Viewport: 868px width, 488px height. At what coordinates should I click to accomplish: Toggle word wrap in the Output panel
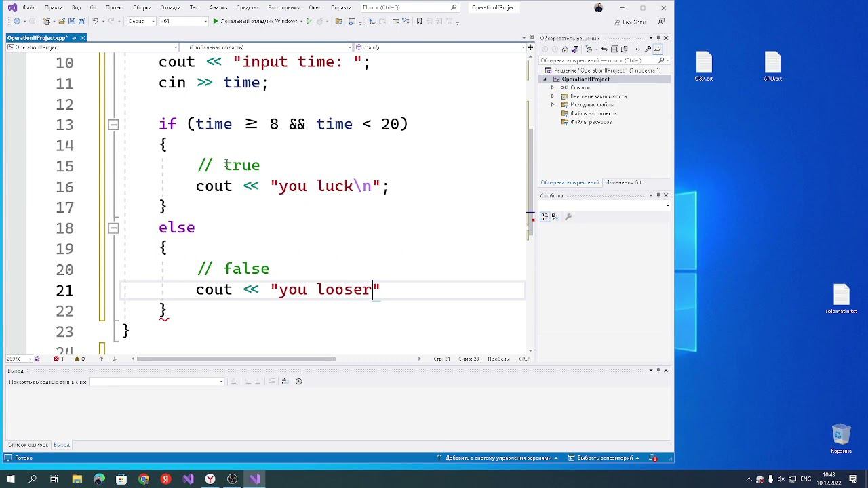[x=285, y=382]
